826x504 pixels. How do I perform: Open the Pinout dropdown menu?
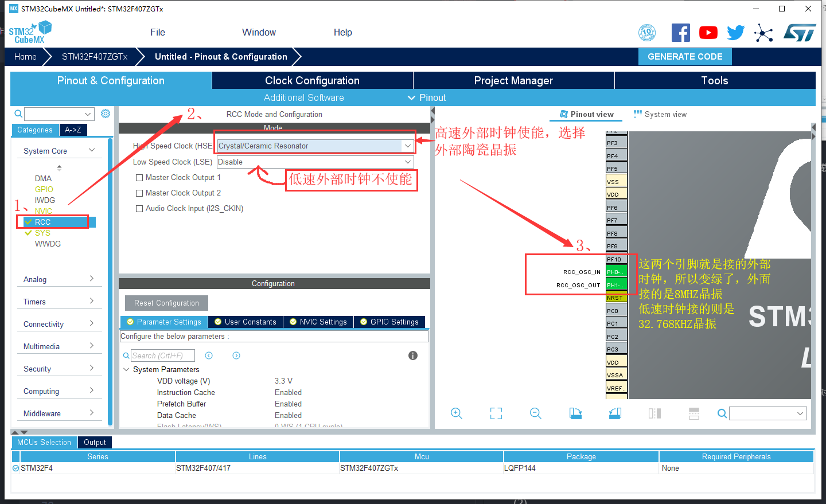(427, 98)
